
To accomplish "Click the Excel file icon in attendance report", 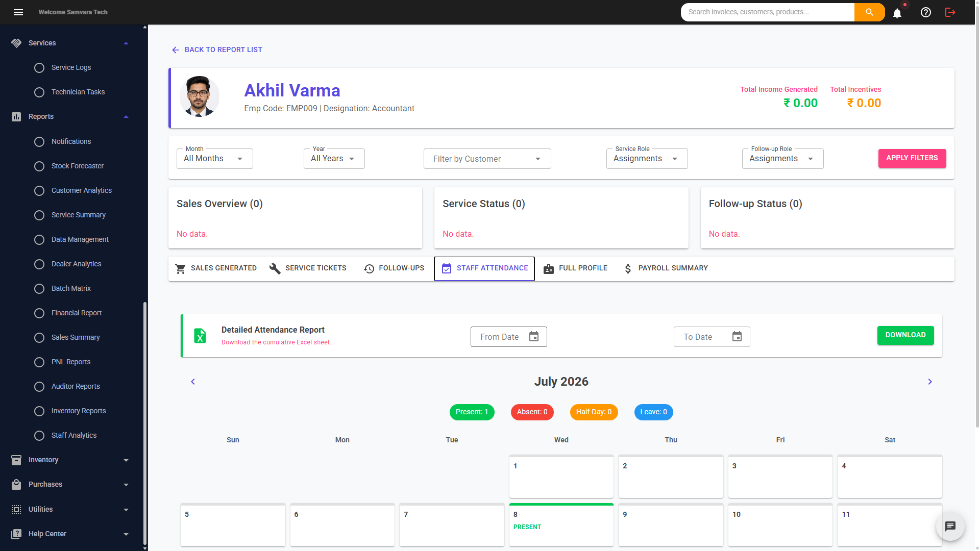I will 200,336.
